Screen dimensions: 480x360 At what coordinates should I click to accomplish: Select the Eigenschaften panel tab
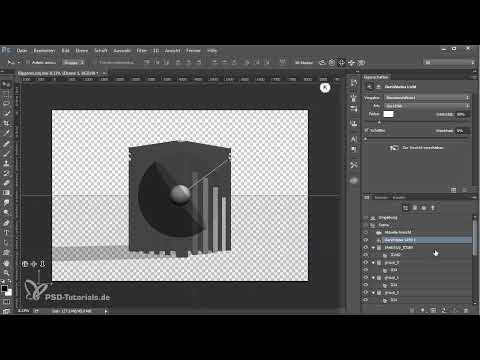(x=376, y=77)
